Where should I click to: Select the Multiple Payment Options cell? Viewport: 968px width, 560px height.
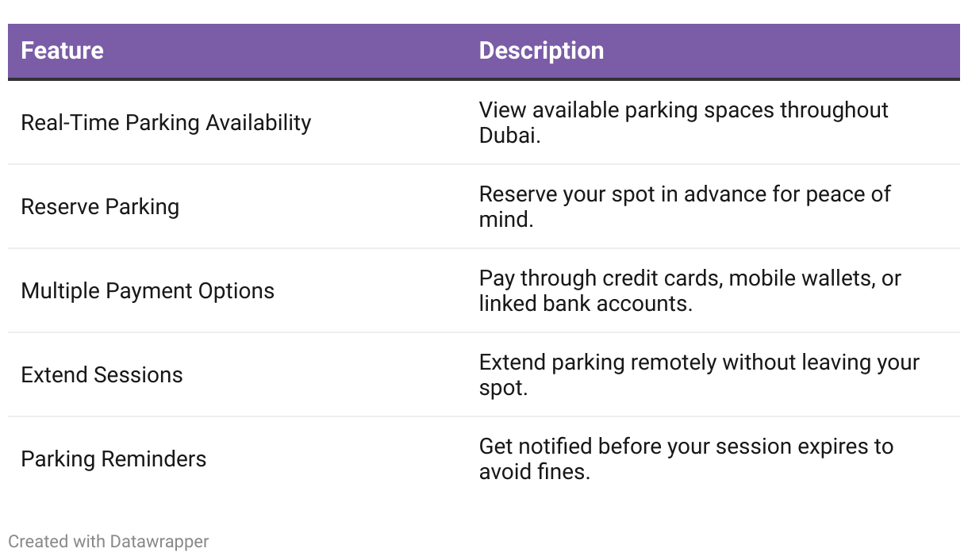tap(148, 291)
